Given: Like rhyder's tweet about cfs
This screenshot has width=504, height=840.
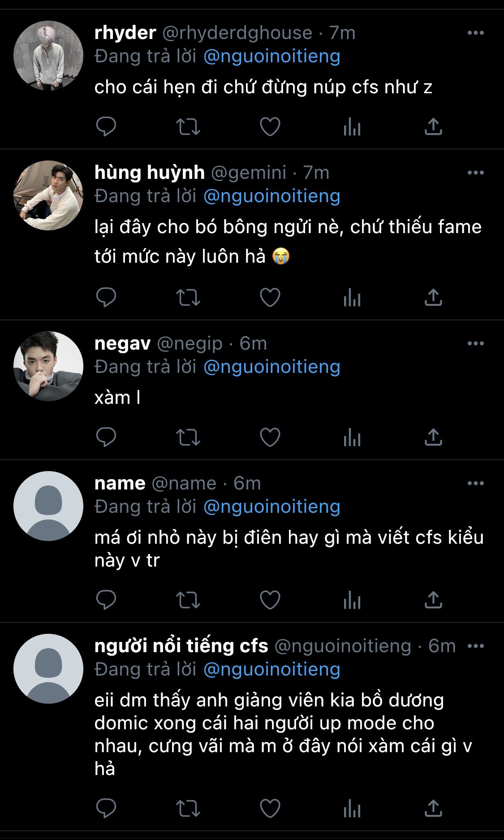Looking at the screenshot, I should pos(270,127).
